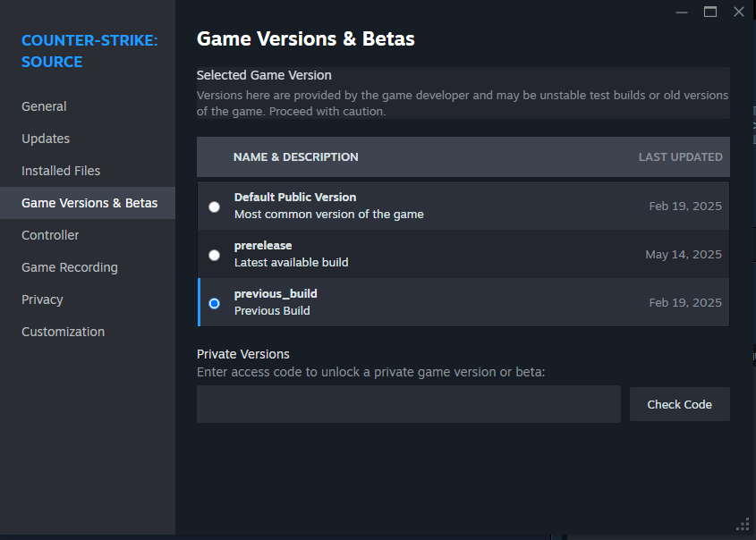Switch to the Controller section
Viewport: 756px width, 540px height.
[50, 235]
